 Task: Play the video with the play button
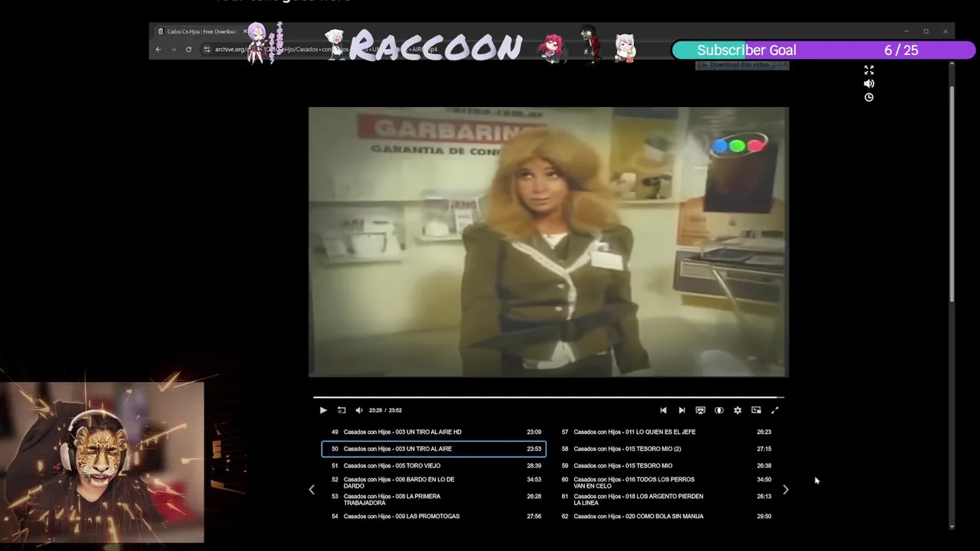tap(323, 410)
